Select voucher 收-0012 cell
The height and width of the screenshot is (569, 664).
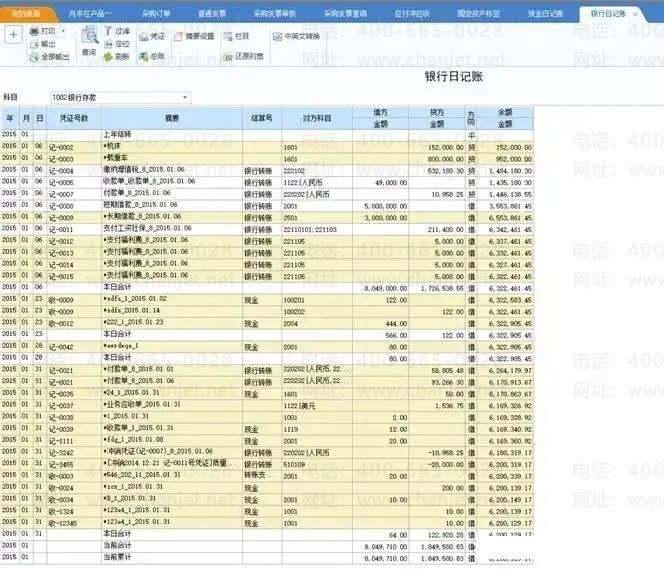(x=74, y=323)
